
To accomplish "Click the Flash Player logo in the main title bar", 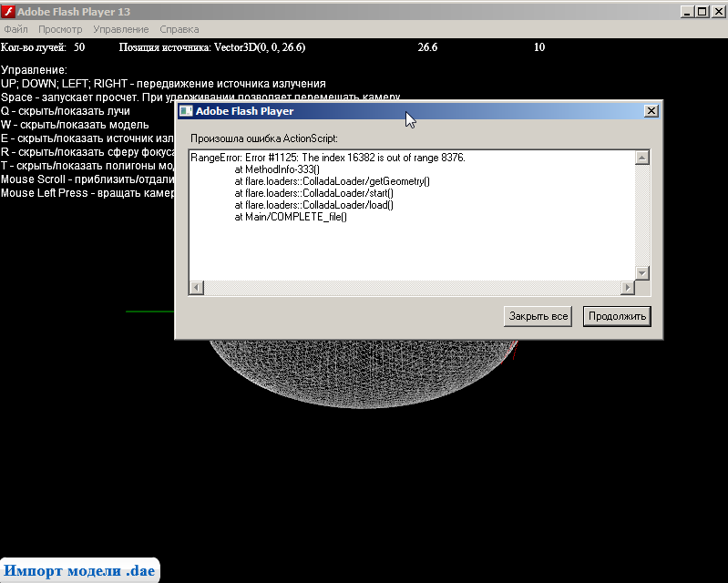I will point(8,12).
